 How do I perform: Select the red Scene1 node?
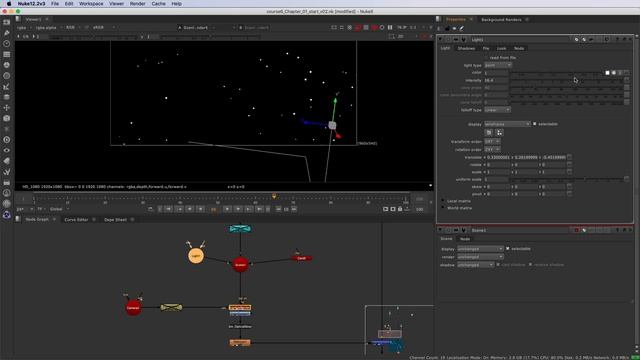pos(240,264)
